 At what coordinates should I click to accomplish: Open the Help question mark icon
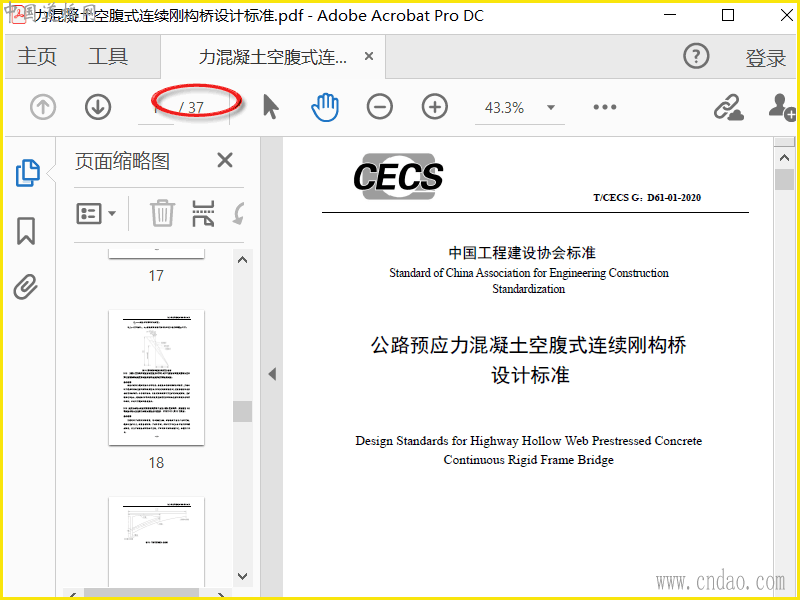tap(696, 56)
